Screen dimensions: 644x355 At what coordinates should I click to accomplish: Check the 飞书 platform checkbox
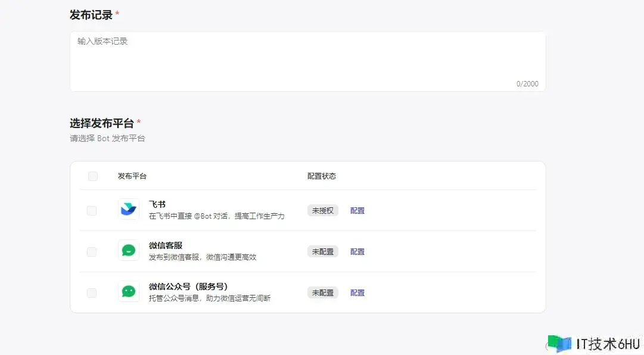pyautogui.click(x=92, y=211)
